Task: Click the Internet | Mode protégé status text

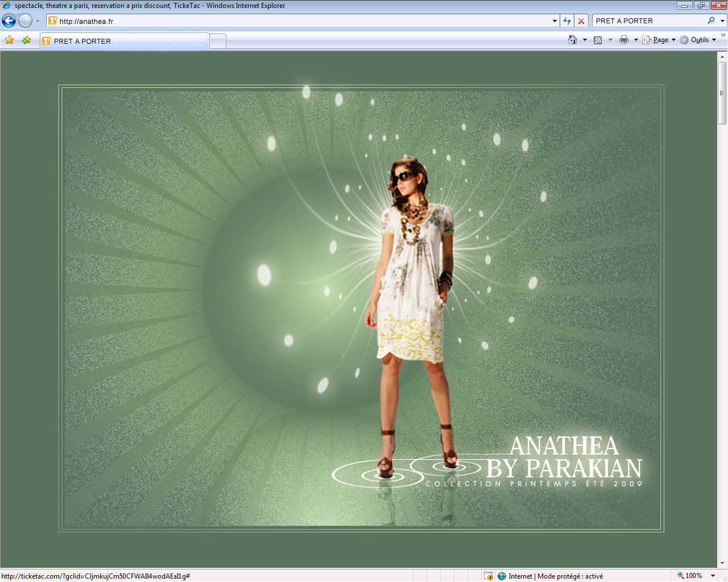Action: click(x=556, y=576)
